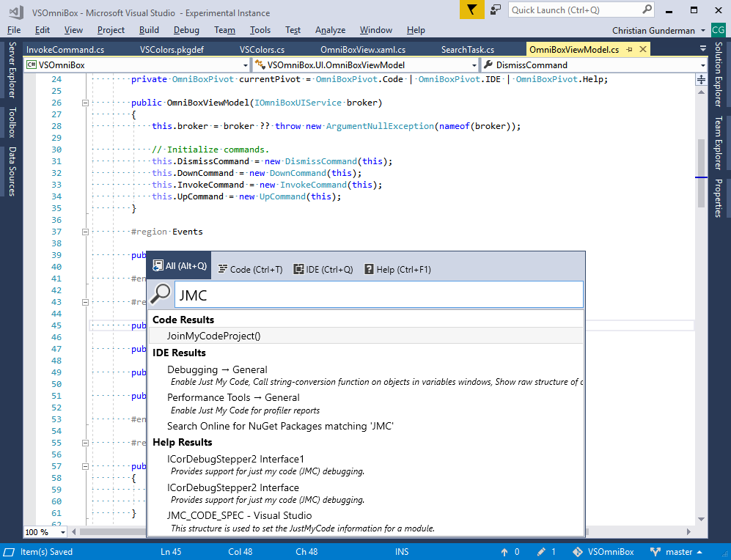
Task: Open the Solution Explorer side panel
Action: pos(719,74)
